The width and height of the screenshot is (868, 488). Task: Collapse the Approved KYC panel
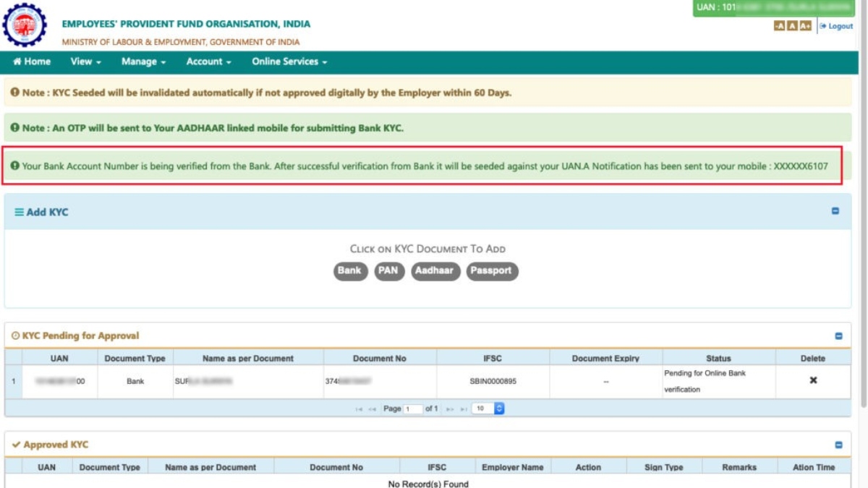pos(838,445)
